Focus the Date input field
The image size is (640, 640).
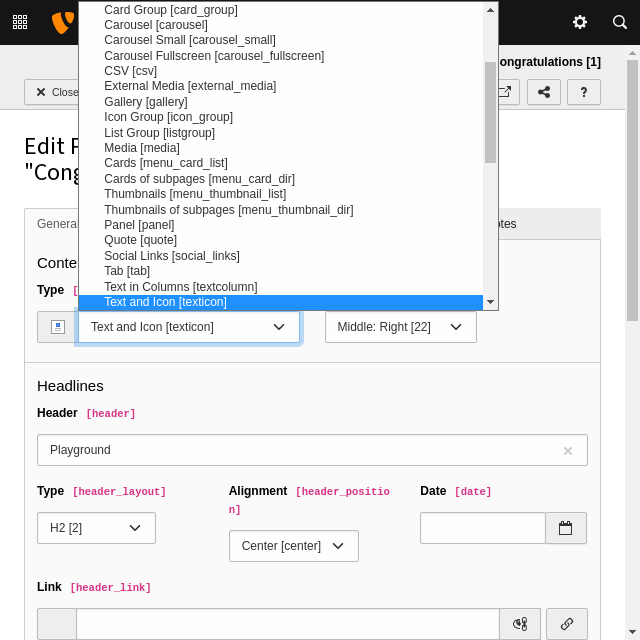483,528
